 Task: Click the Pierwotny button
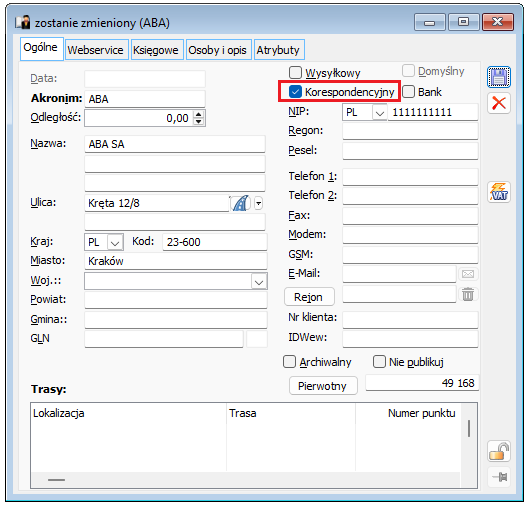pos(323,386)
